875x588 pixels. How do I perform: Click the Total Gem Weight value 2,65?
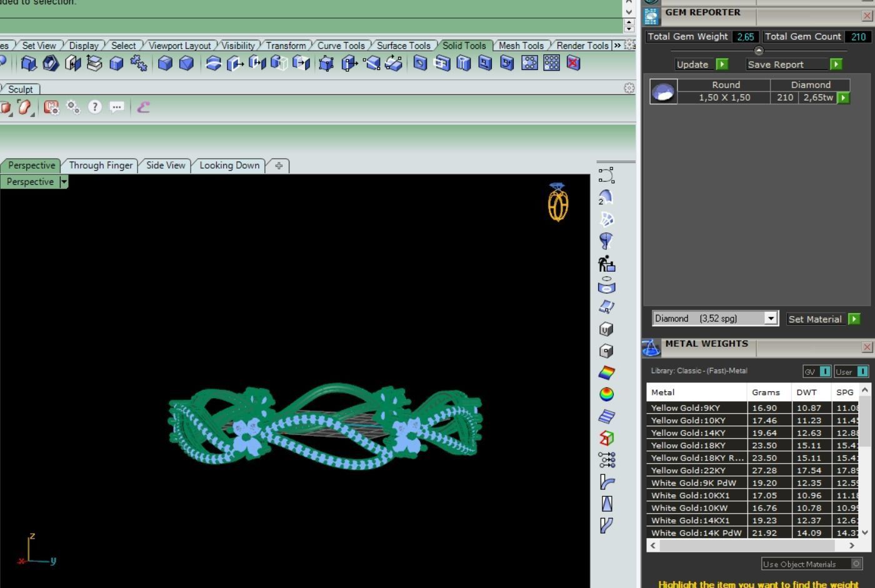click(x=745, y=37)
